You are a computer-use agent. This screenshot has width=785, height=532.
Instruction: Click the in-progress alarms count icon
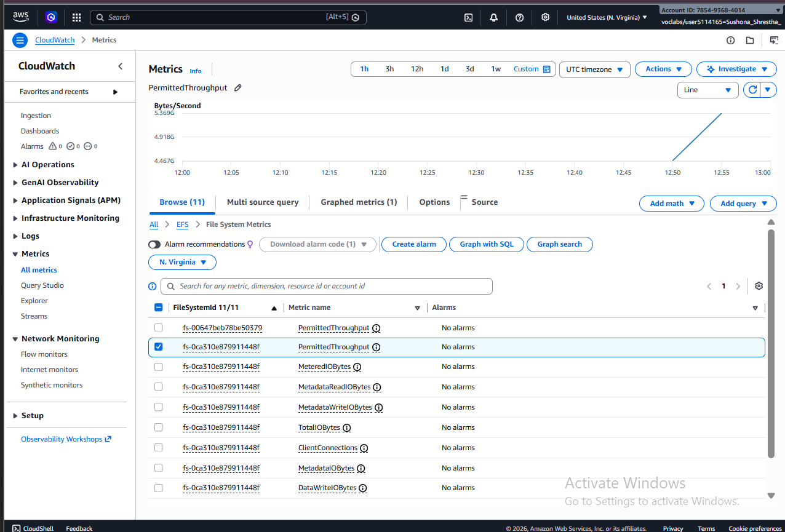coord(88,146)
